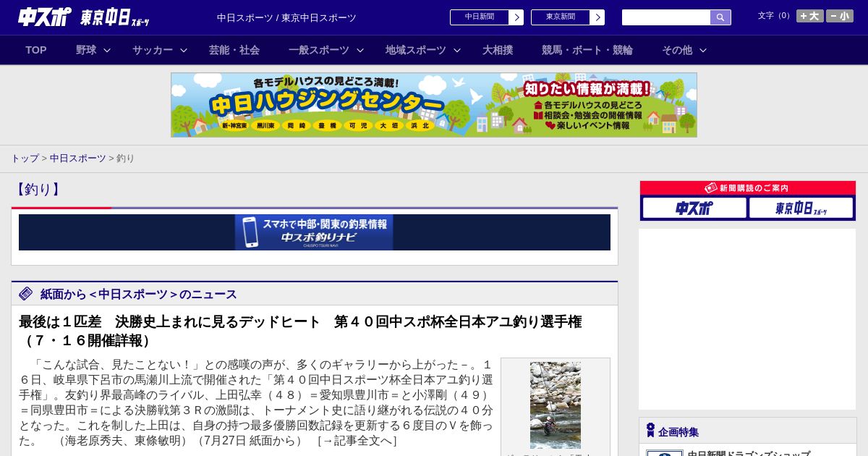Image resolution: width=868 pixels, height=456 pixels.
Task: View the river fishing photo thumbnail
Action: [556, 405]
